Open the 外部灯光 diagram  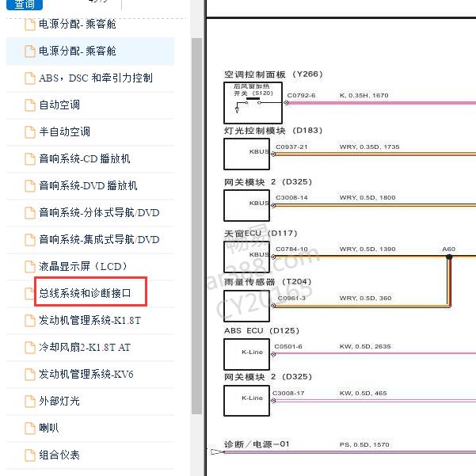59,401
